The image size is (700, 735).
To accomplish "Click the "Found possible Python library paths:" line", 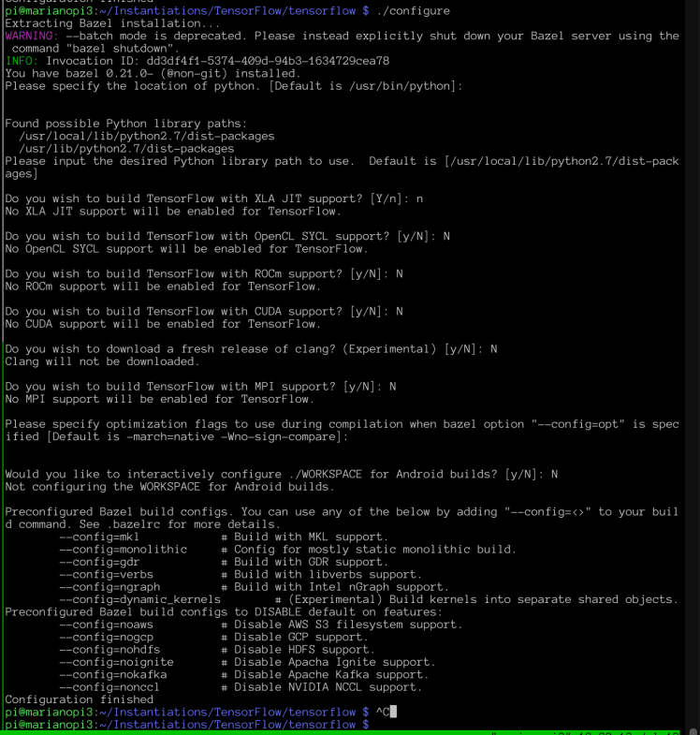I will tap(126, 124).
